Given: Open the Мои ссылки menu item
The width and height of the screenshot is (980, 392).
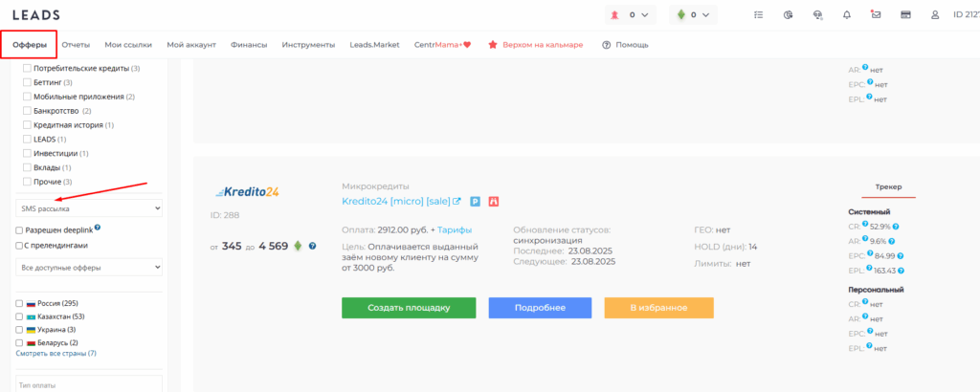Looking at the screenshot, I should (128, 45).
